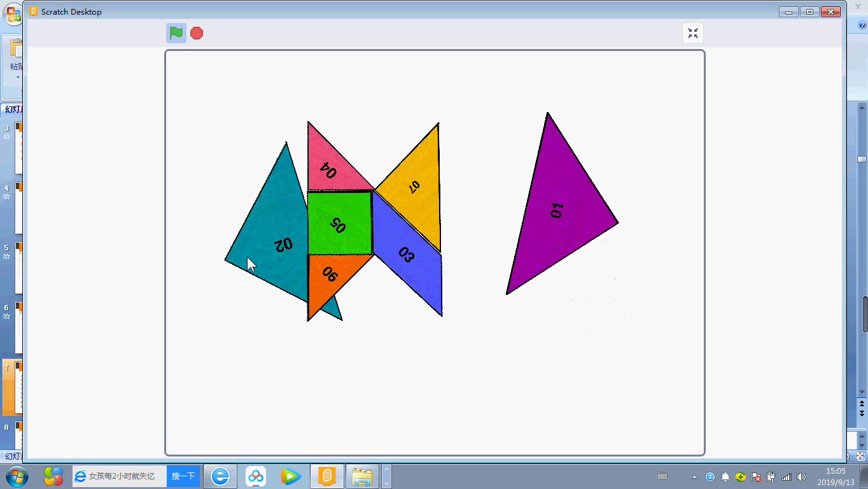Click the browser icon in system tray
The image size is (868, 489).
pos(710,476)
